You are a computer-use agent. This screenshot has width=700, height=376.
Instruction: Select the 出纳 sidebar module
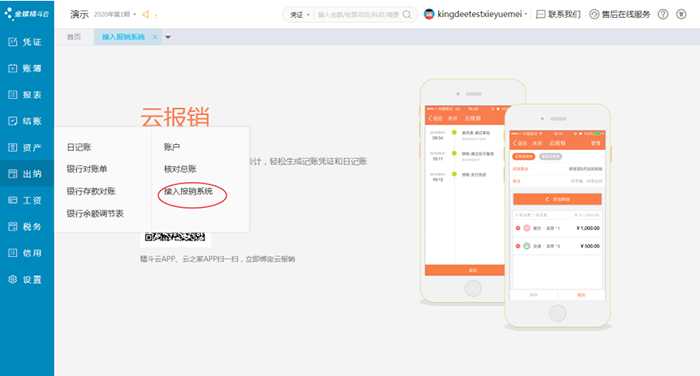click(x=26, y=174)
